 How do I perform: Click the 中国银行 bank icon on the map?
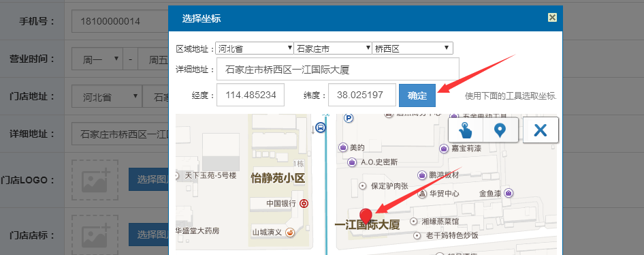click(x=304, y=203)
